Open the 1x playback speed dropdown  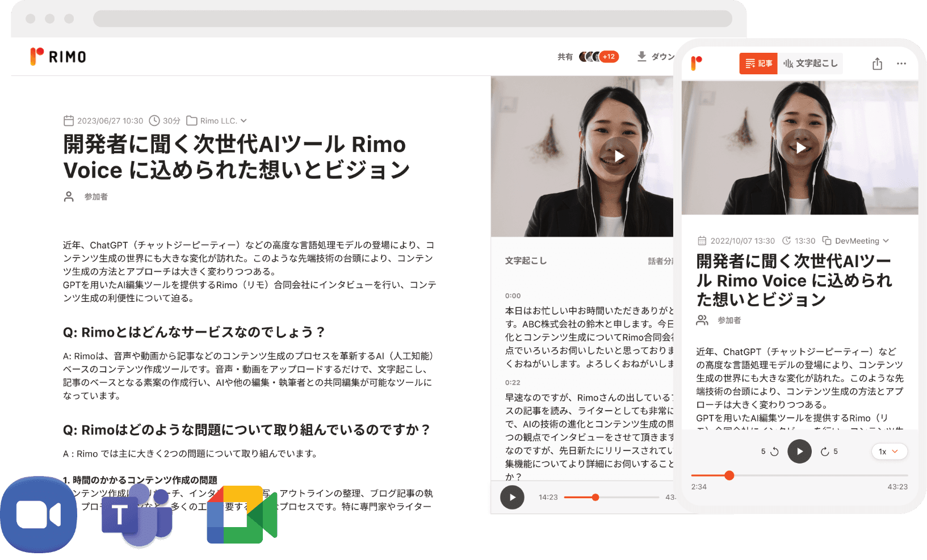click(x=889, y=452)
